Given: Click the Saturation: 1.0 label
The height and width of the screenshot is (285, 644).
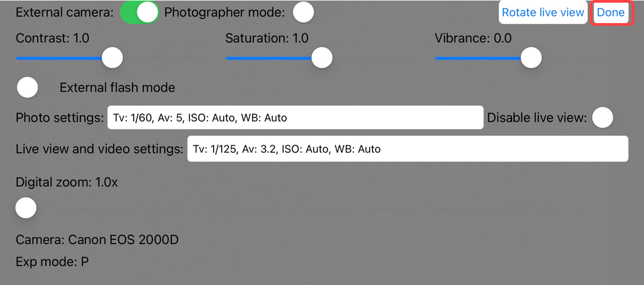Looking at the screenshot, I should 267,38.
